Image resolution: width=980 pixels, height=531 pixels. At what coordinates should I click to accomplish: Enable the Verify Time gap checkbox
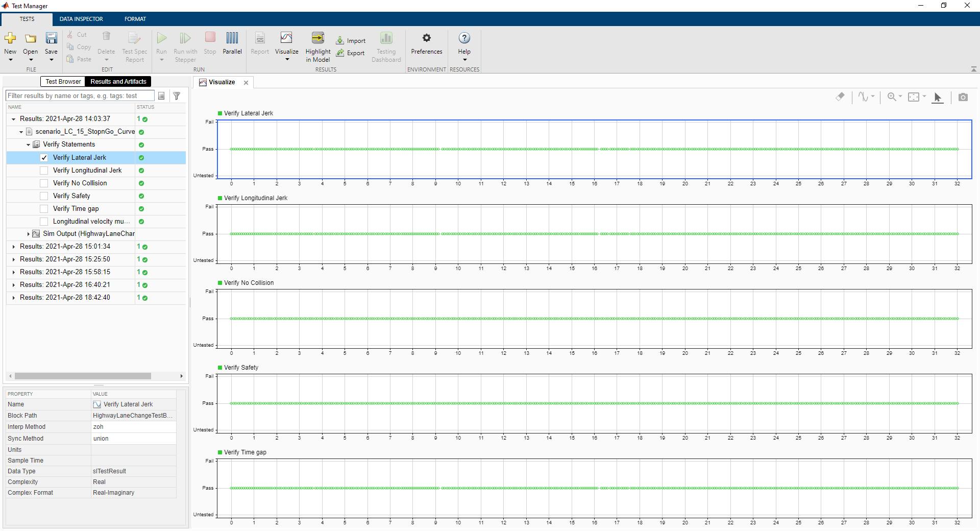click(44, 209)
